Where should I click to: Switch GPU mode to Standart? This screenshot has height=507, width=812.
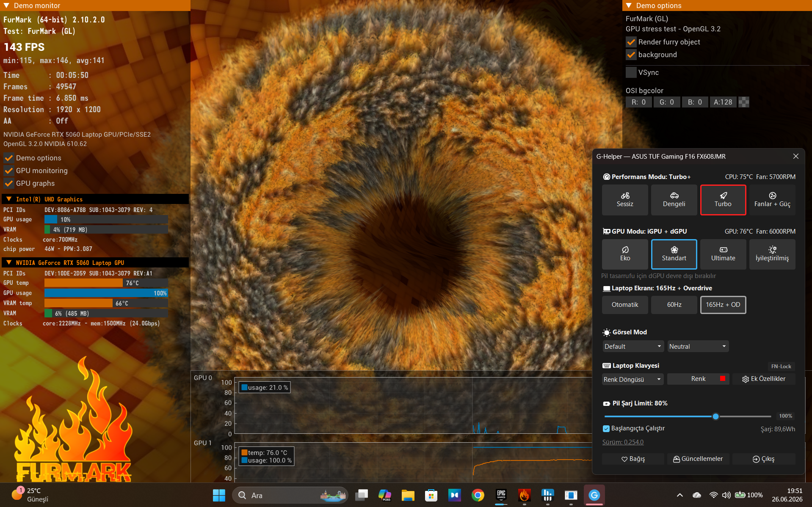(674, 254)
